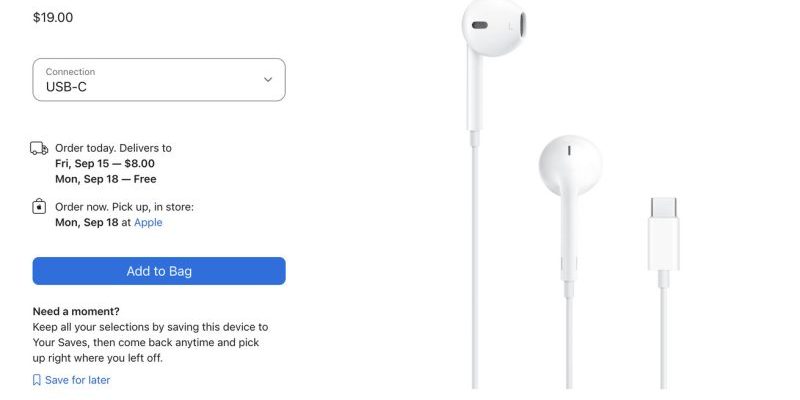Click the lower right earbud in product image
The width and height of the screenshot is (800, 400).
(570, 166)
